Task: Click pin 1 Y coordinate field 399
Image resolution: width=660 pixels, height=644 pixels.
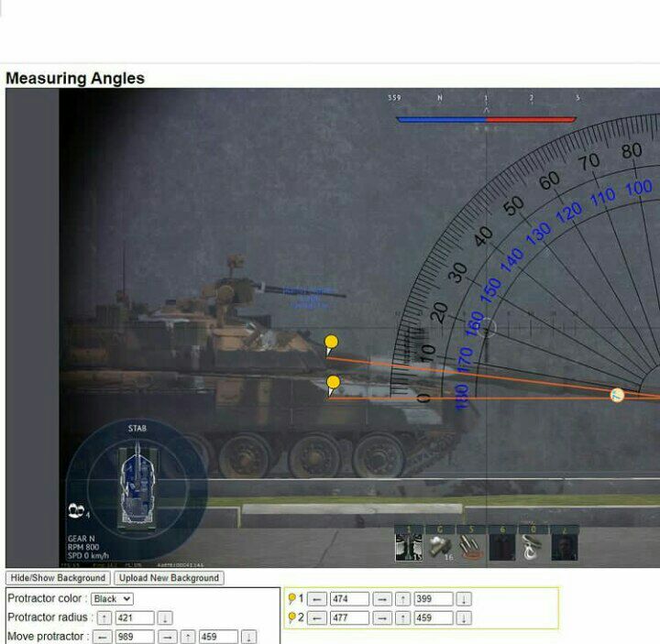Action: click(433, 598)
